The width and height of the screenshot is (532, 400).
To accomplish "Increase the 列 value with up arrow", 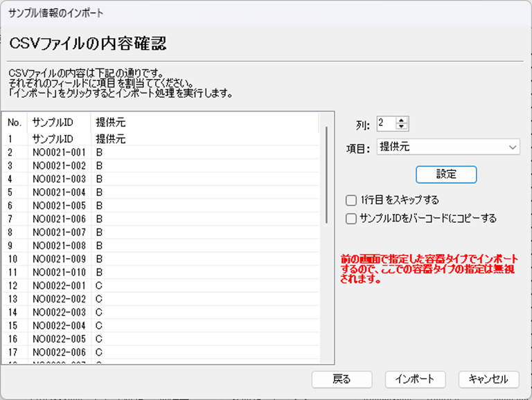I will [x=403, y=120].
